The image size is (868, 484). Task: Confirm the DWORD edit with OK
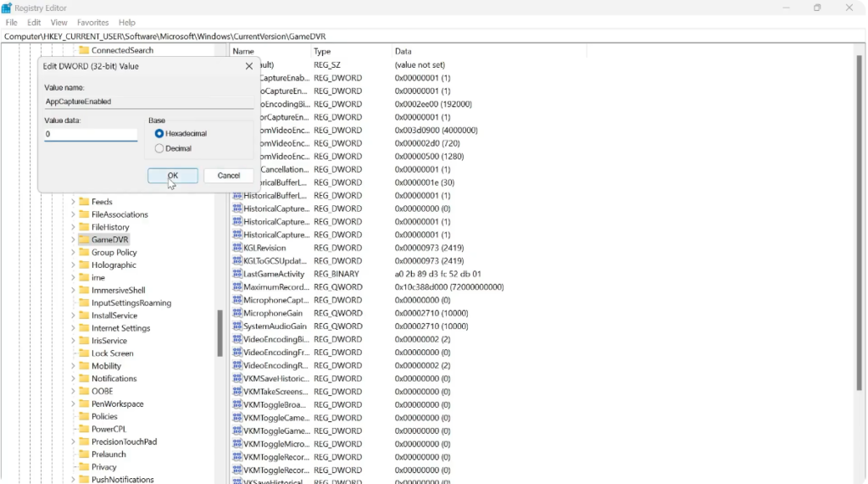pyautogui.click(x=173, y=175)
